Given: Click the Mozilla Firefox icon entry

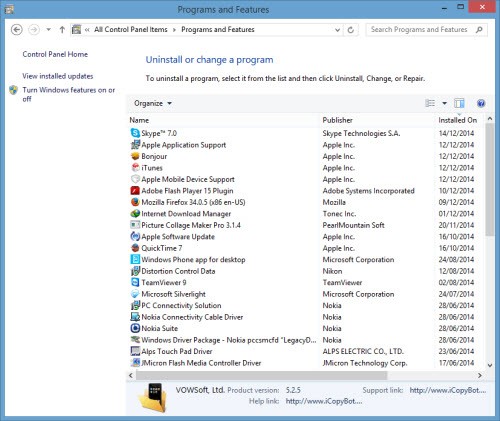Looking at the screenshot, I should pos(135,202).
